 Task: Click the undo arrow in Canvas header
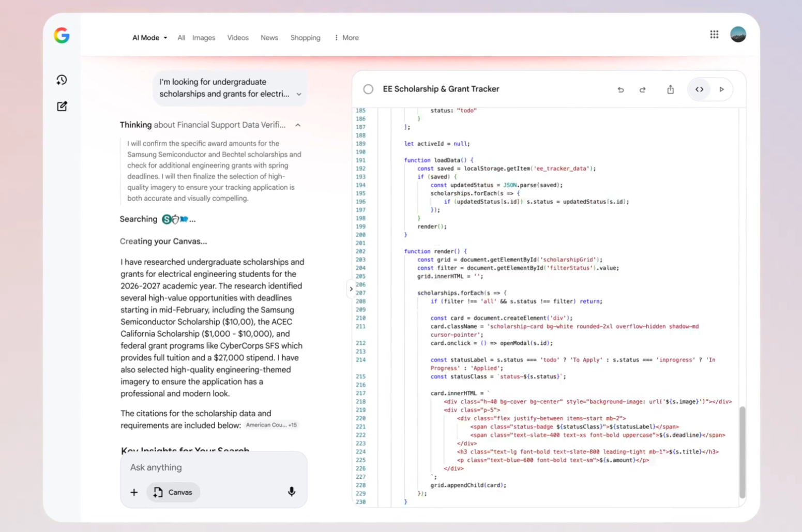pos(621,89)
